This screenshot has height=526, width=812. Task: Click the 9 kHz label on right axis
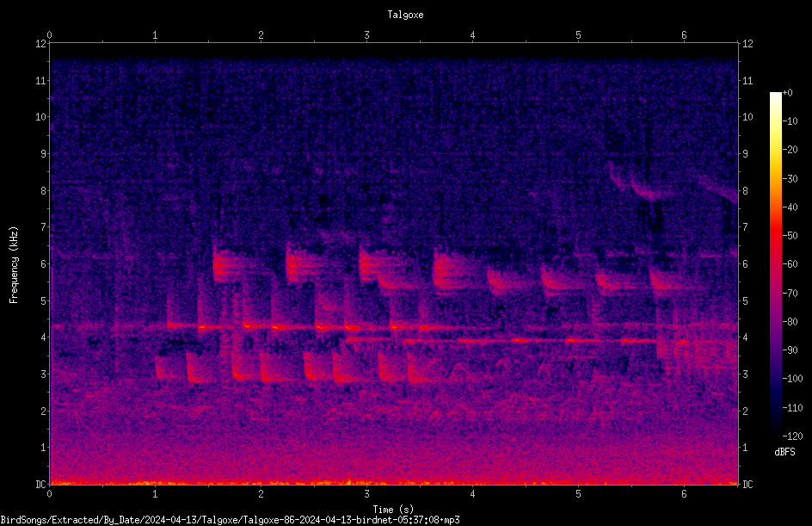tap(745, 153)
